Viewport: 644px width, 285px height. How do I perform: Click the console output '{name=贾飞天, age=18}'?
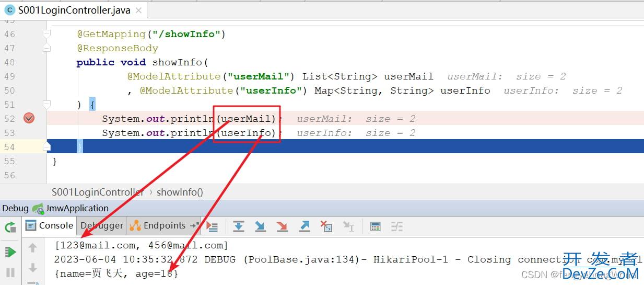pyautogui.click(x=116, y=273)
